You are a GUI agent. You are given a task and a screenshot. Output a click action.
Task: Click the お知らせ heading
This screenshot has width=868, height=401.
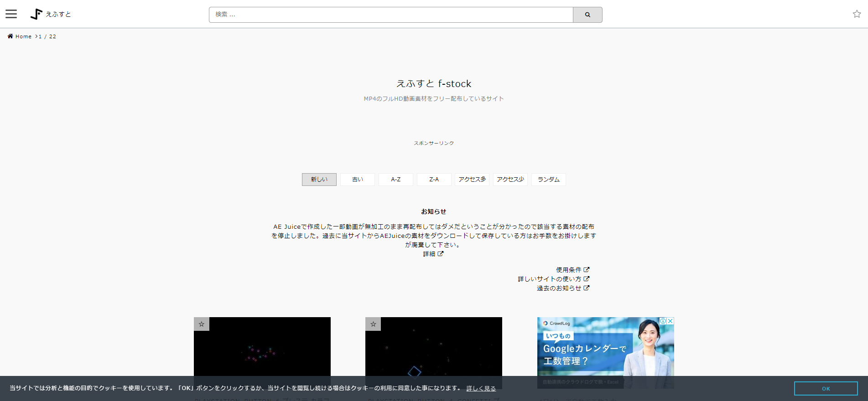[x=434, y=211]
